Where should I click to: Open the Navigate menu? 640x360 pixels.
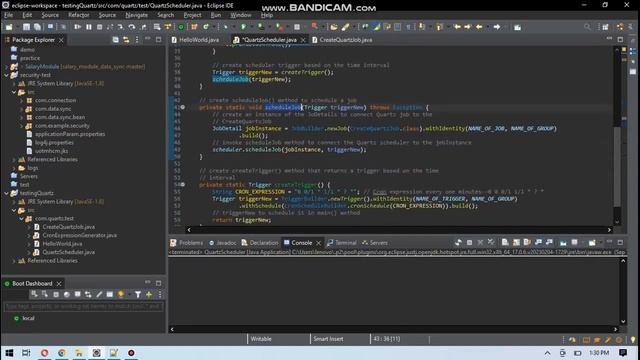click(137, 15)
